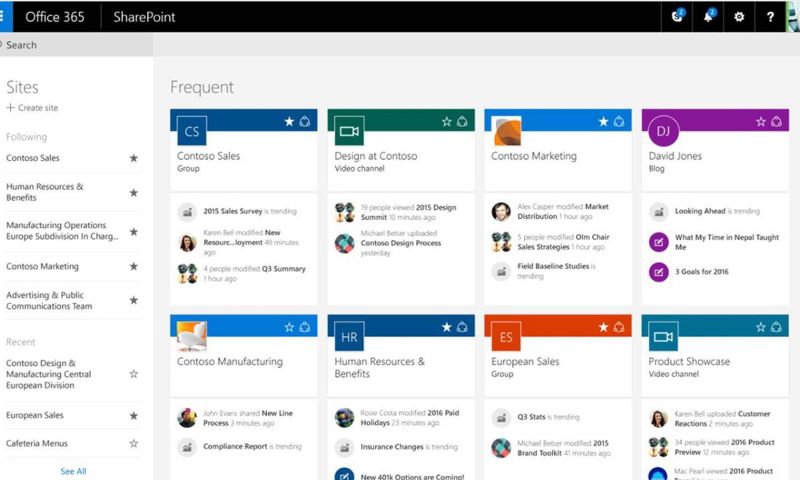Click share icon on Design at Contoso card
Image resolution: width=800 pixels, height=480 pixels.
pyautogui.click(x=462, y=121)
